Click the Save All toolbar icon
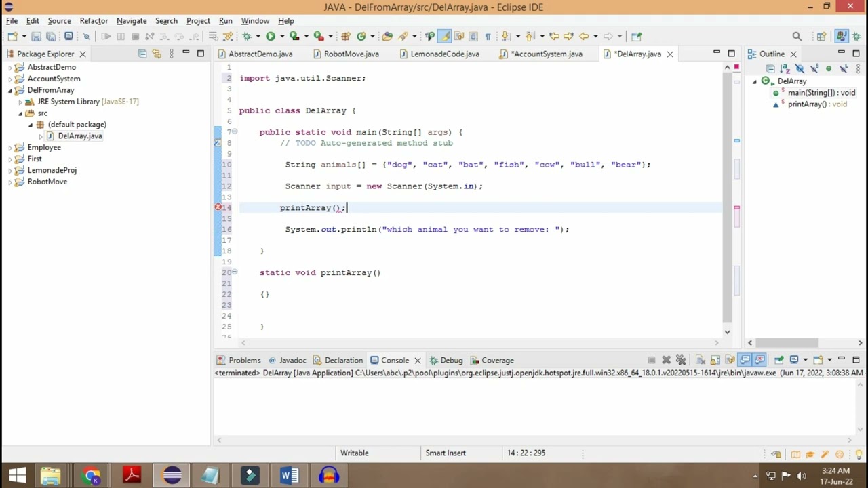 (x=51, y=36)
